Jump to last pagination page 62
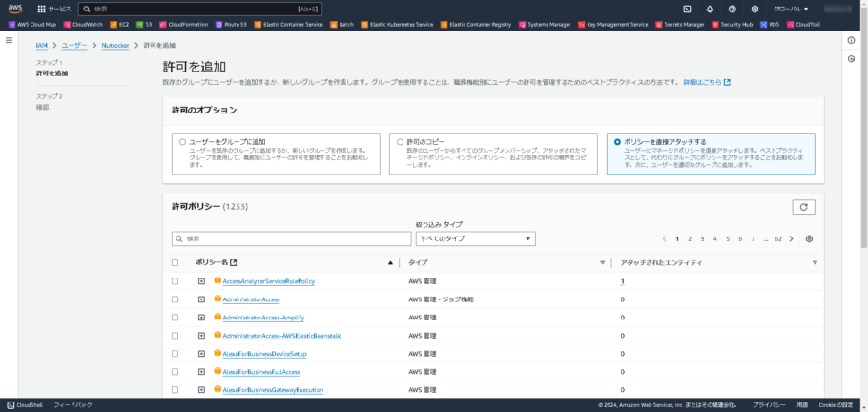The height and width of the screenshot is (412, 868). [778, 238]
